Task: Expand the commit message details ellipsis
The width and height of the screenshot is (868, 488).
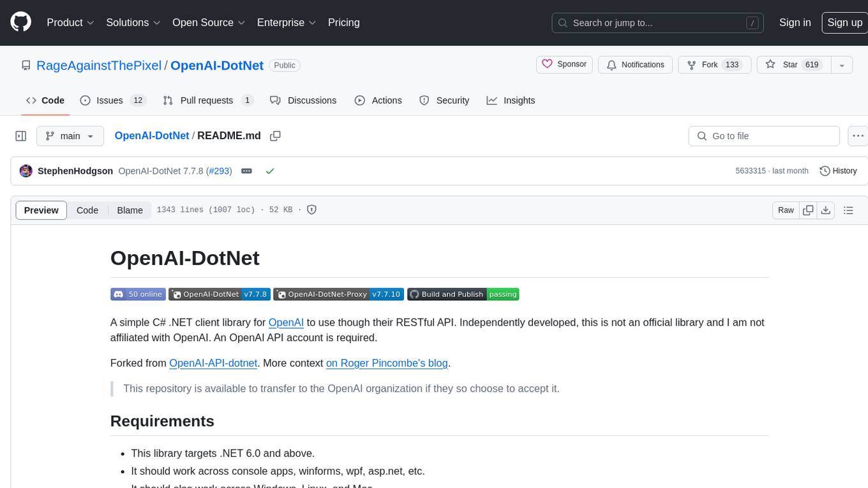Action: (246, 171)
